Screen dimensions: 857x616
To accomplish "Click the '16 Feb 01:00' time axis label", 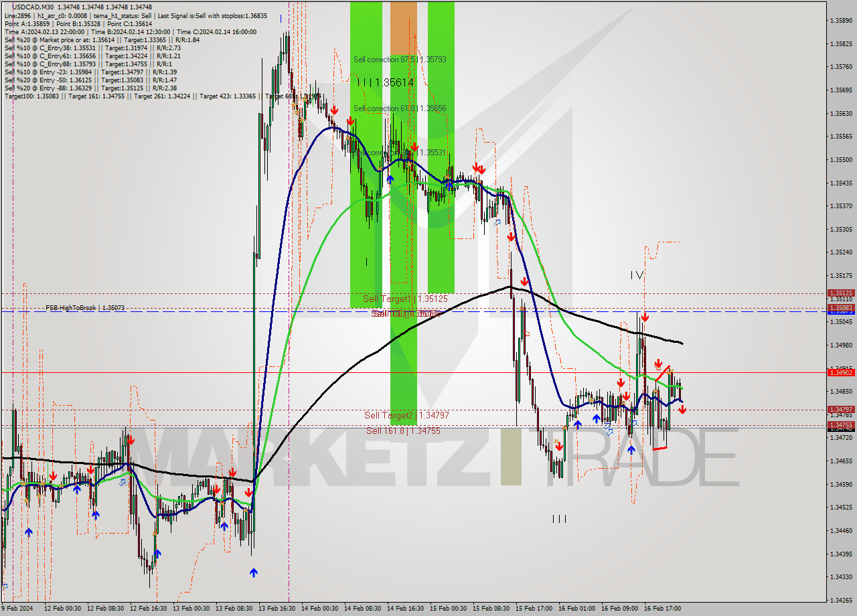I will pyautogui.click(x=576, y=609).
